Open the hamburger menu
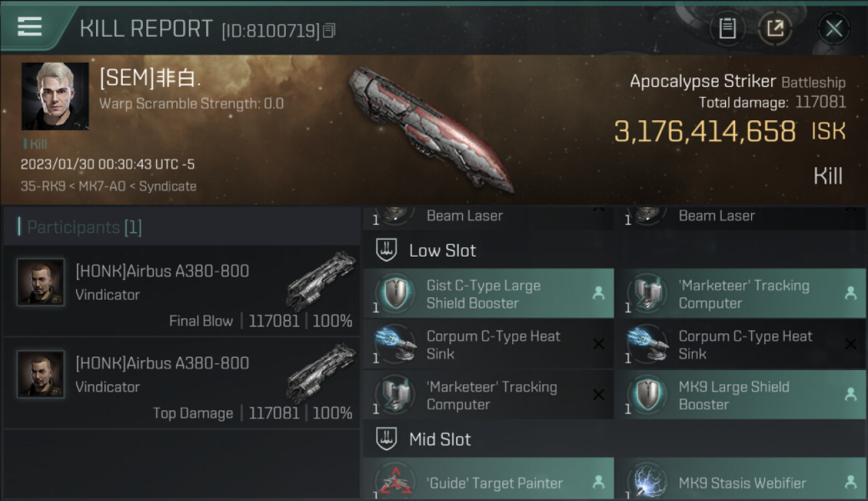The width and height of the screenshot is (868, 501). pyautogui.click(x=29, y=27)
